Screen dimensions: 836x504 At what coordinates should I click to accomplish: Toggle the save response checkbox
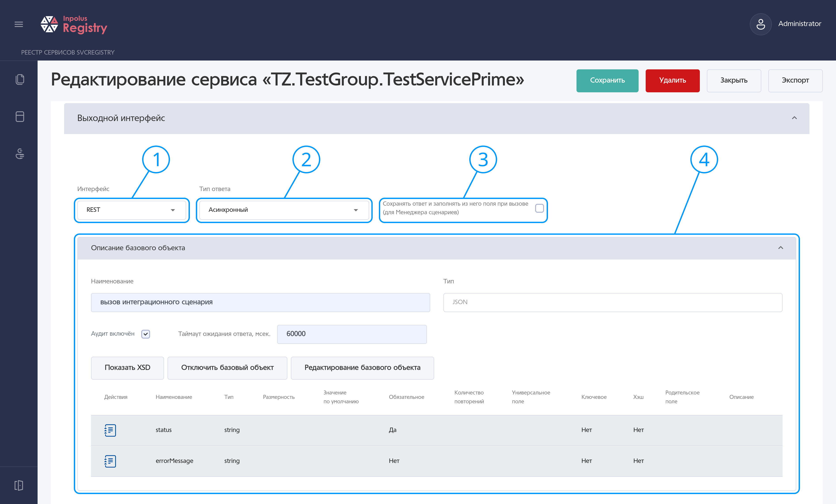(539, 208)
